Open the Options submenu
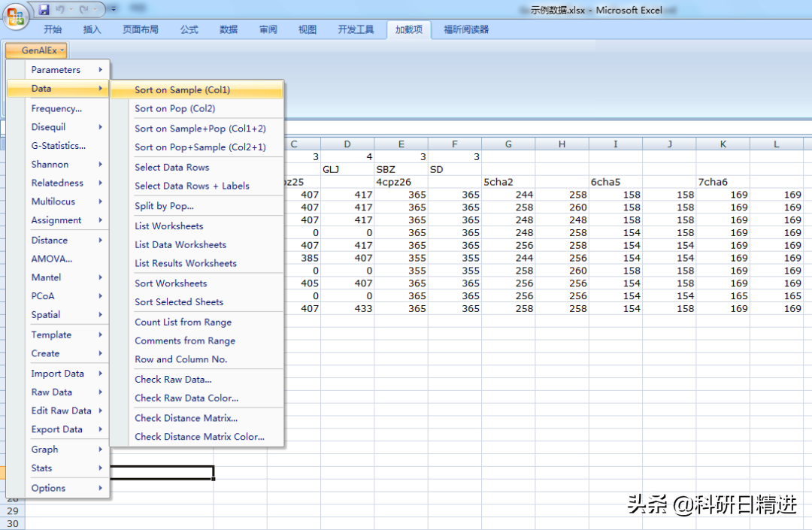 click(x=58, y=488)
